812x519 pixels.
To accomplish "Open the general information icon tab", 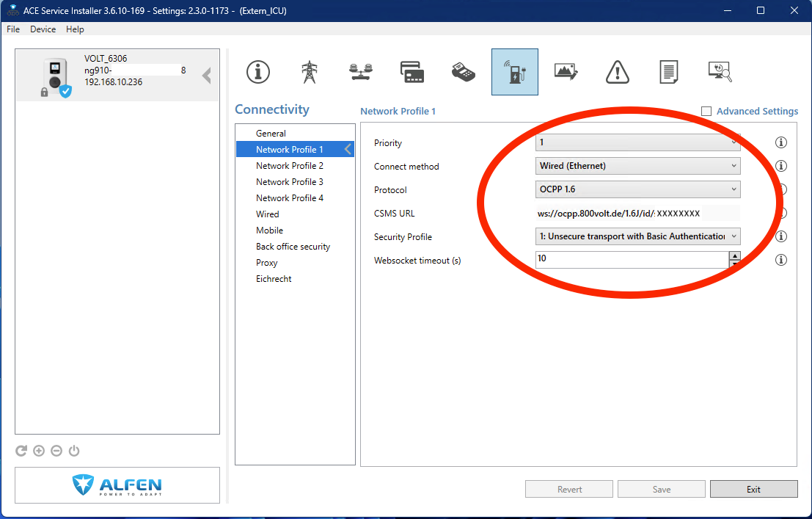I will click(257, 72).
